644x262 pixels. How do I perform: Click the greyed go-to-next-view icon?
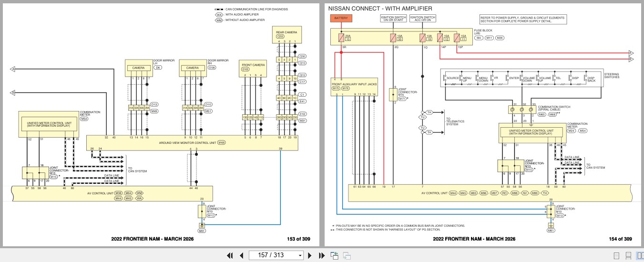tap(347, 255)
